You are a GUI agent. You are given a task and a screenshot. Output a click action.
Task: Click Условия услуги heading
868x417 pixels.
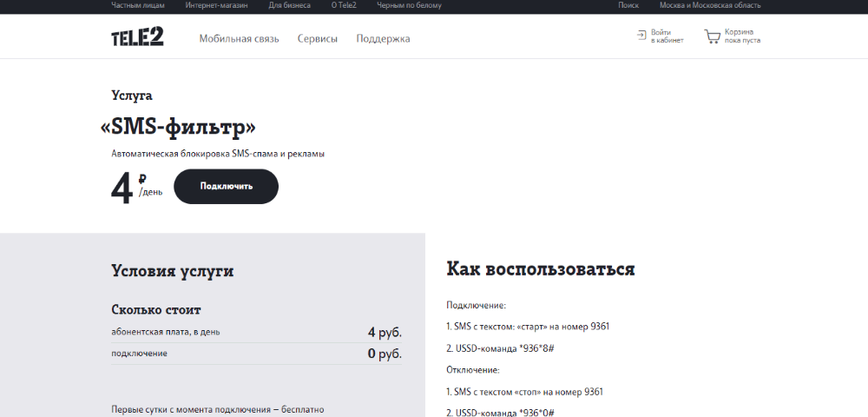click(172, 271)
